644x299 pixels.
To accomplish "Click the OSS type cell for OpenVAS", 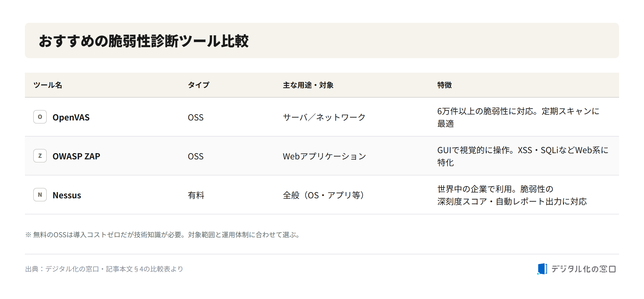I will click(196, 117).
